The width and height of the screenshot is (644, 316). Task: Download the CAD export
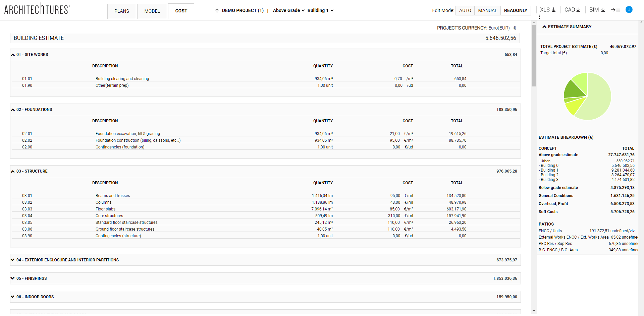572,10
